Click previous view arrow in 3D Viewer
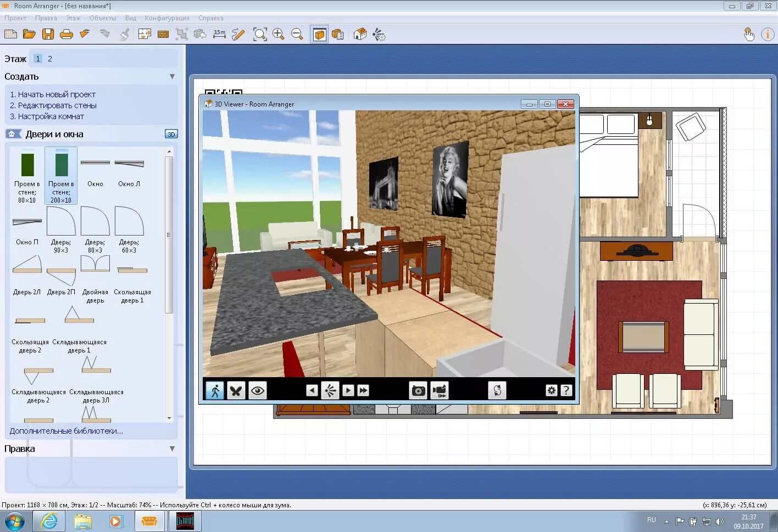778x532 pixels. (312, 390)
